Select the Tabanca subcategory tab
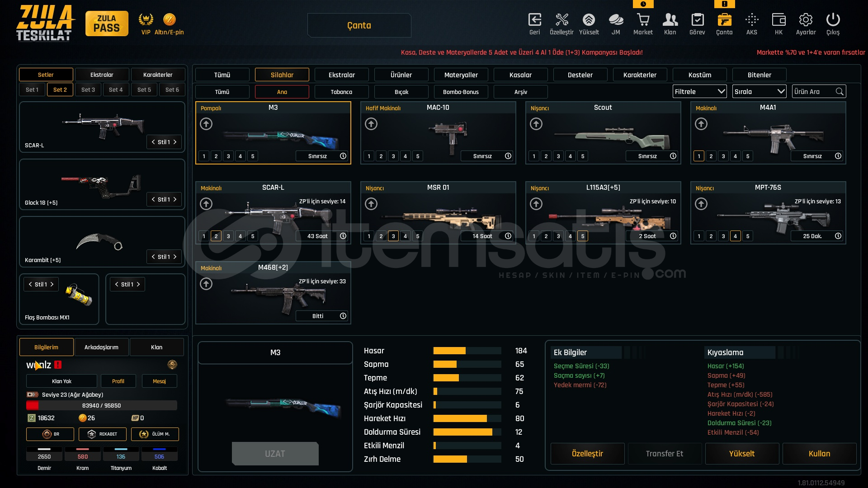868x488 pixels. (341, 92)
